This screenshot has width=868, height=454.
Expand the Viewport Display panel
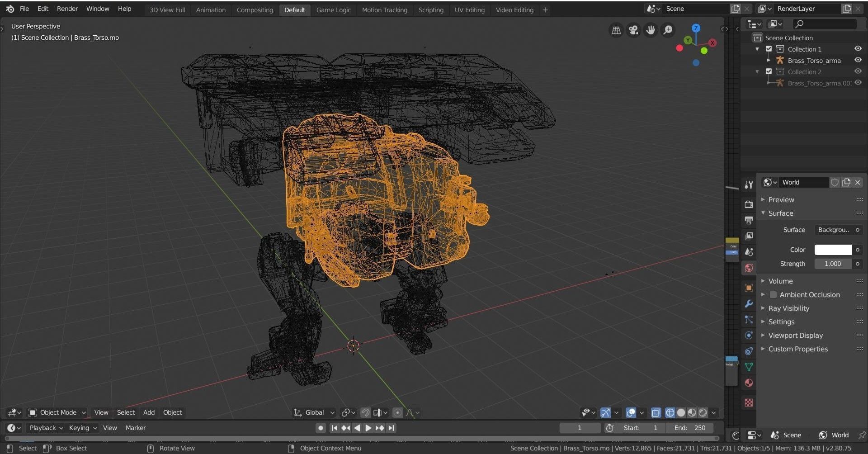[763, 335]
